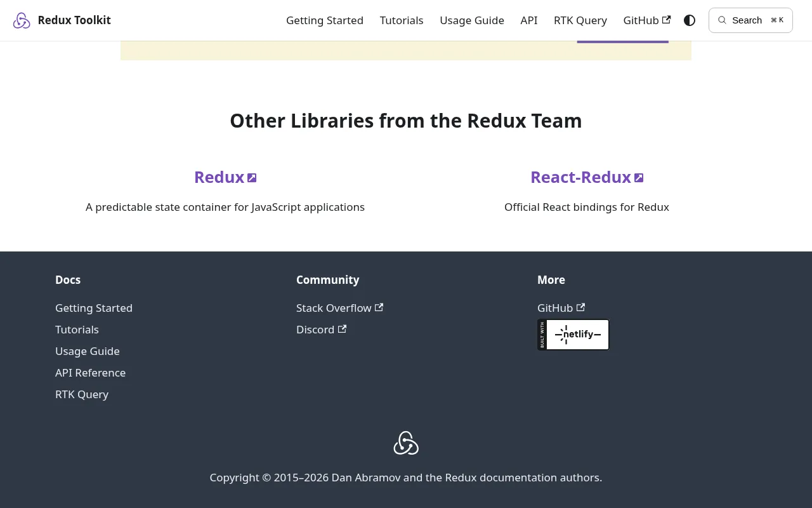Open the Redux Toolkit home title link
Viewport: 812px width, 508px height.
pyautogui.click(x=74, y=20)
